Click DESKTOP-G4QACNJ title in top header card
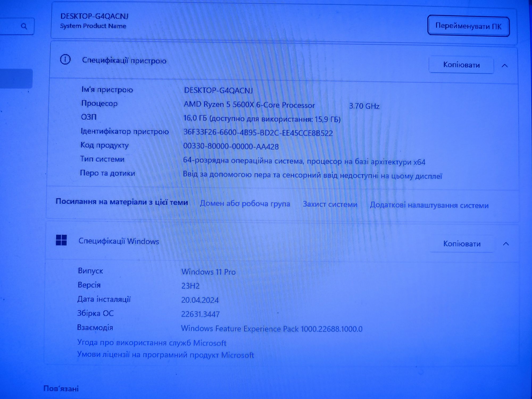Screen dimensions: 532x399 [x=94, y=16]
